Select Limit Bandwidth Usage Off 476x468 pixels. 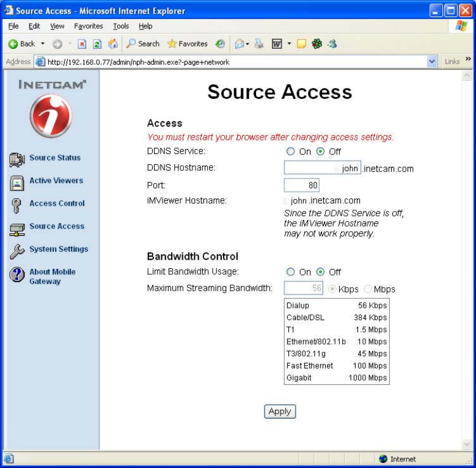[x=320, y=272]
